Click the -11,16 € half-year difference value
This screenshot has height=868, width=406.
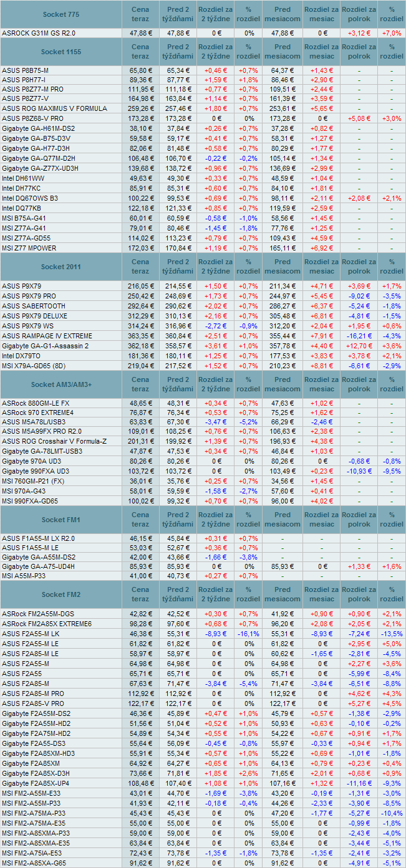click(x=360, y=783)
